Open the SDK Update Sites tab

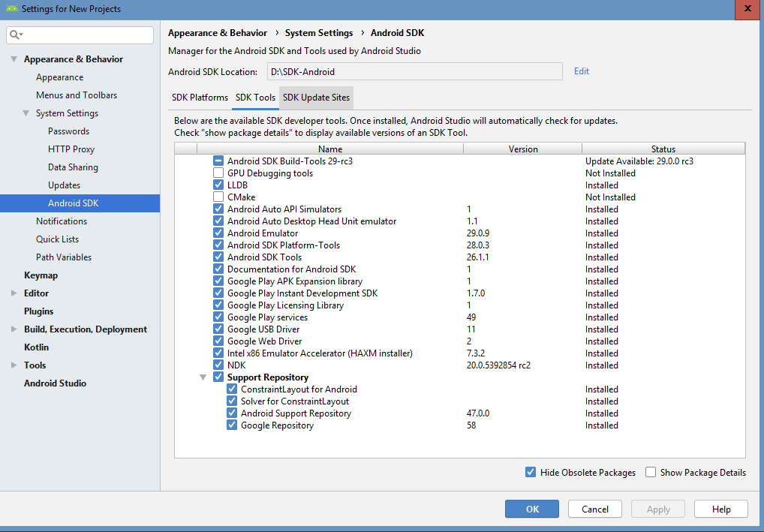tap(315, 98)
